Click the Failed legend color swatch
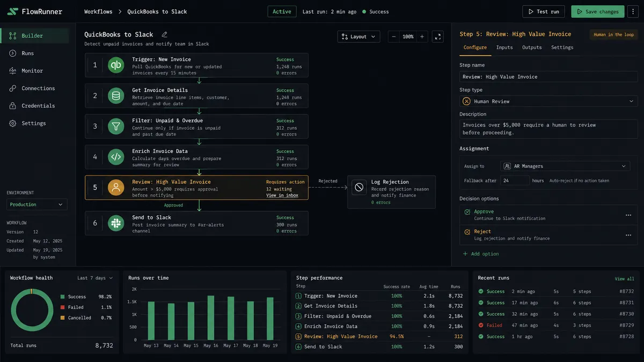The width and height of the screenshot is (644, 362). click(x=63, y=307)
